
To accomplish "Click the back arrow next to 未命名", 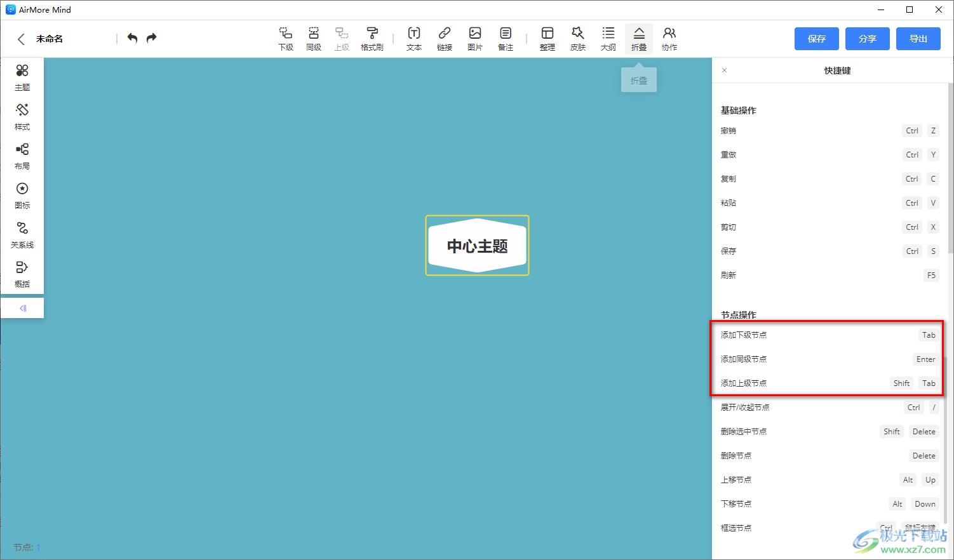I will [x=21, y=39].
